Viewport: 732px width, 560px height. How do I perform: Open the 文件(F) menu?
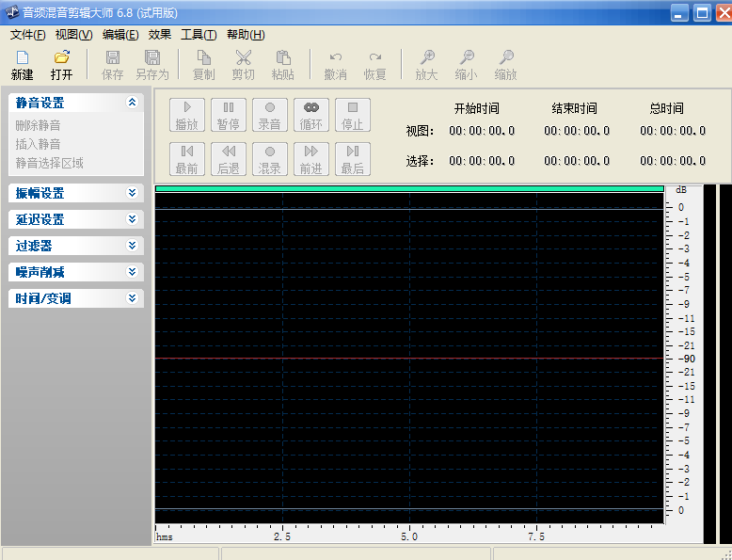27,35
